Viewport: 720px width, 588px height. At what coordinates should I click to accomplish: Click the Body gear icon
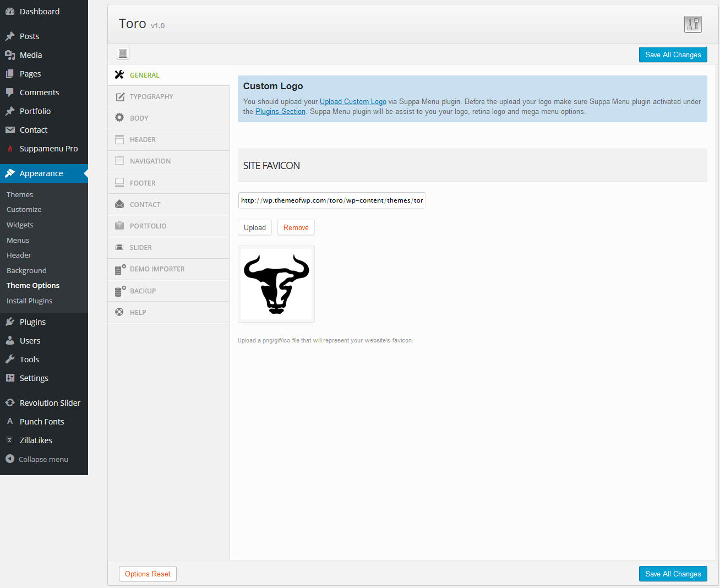(x=119, y=118)
